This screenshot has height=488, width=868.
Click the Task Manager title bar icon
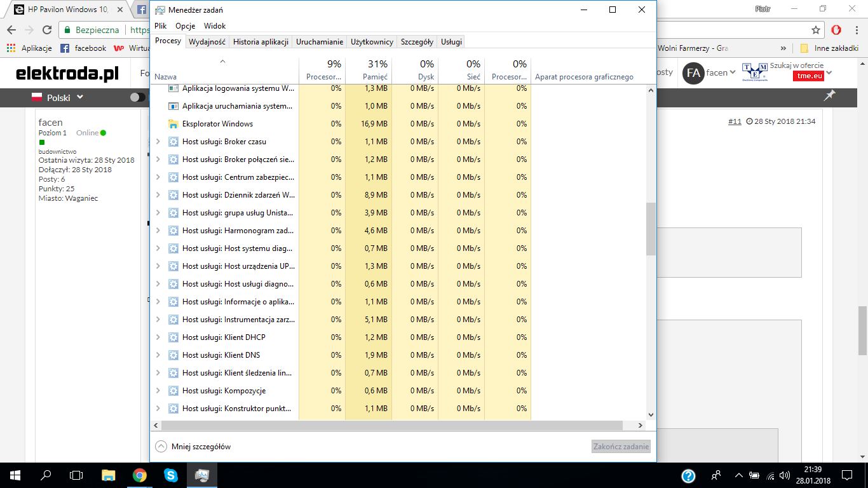point(160,10)
